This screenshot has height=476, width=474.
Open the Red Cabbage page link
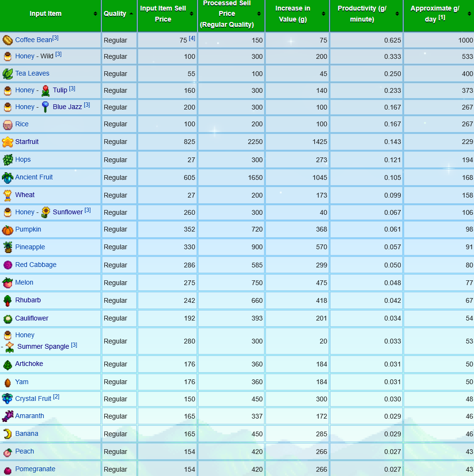[35, 265]
